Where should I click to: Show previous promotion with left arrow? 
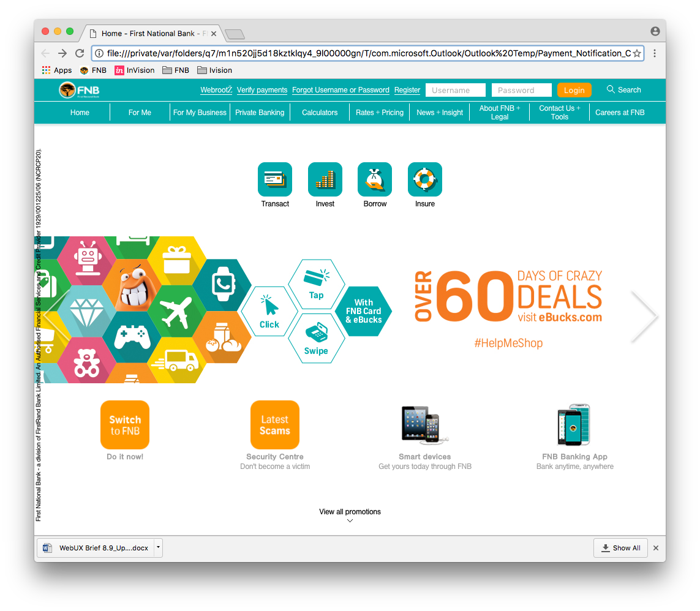coord(57,316)
